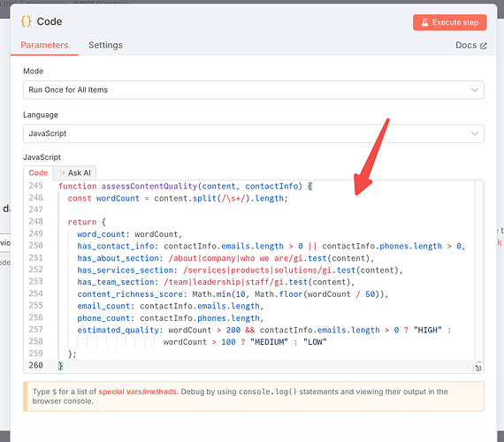Screen dimensions: 504x442
Task: Select the Code tab of the editor
Action: point(38,173)
